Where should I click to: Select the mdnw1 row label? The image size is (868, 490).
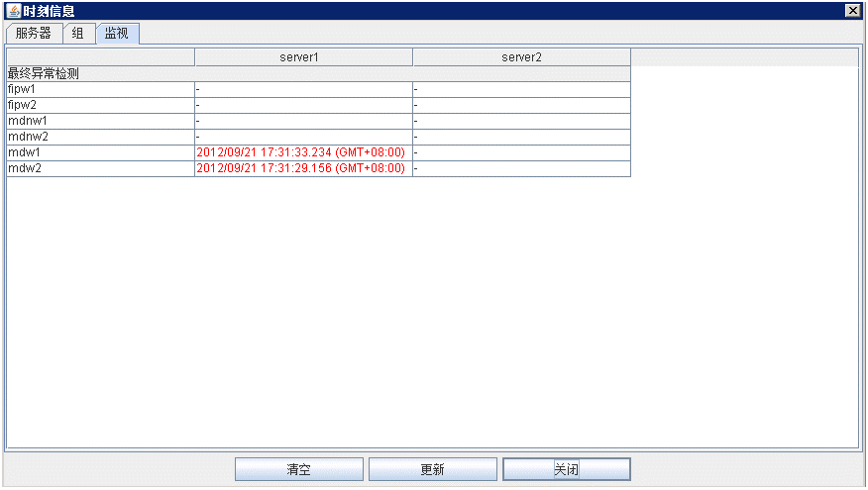point(100,121)
